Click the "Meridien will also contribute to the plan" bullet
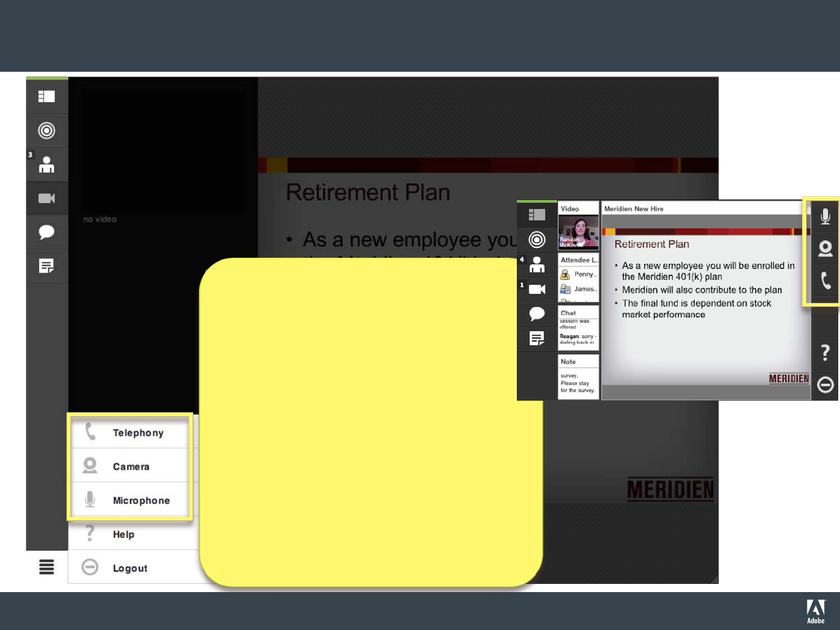 click(x=702, y=290)
